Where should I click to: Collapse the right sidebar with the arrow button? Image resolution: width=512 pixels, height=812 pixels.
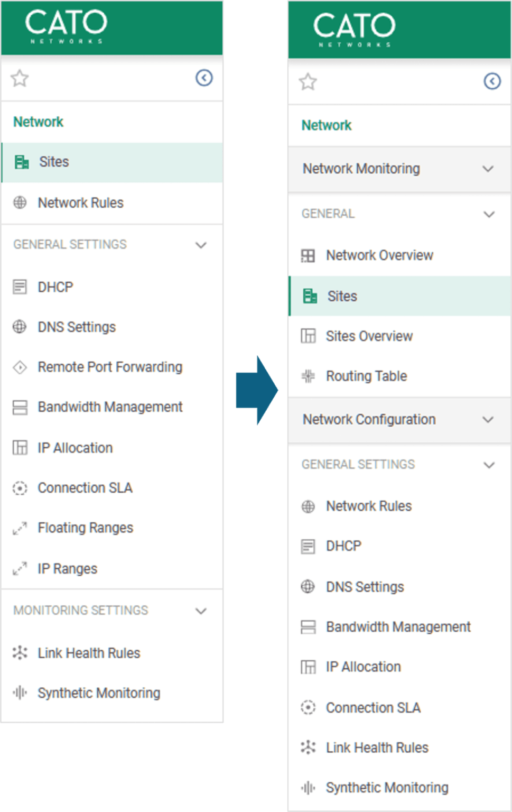pos(492,81)
